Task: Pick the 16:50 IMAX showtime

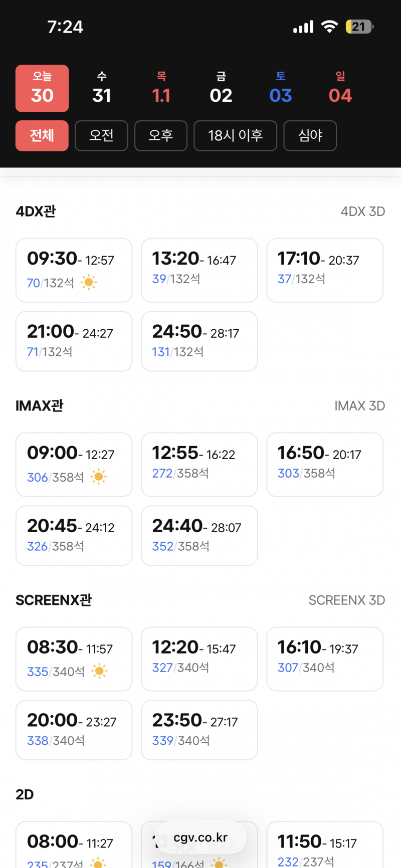Action: coord(324,465)
